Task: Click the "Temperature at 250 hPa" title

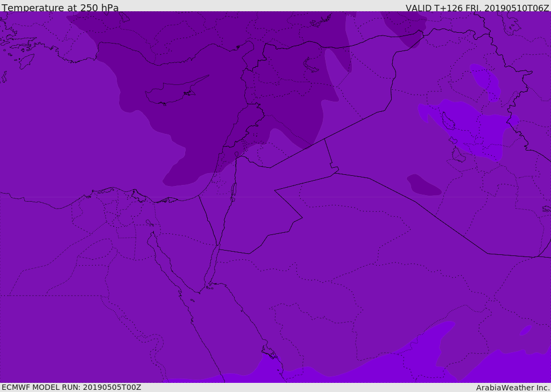Action: (60, 8)
